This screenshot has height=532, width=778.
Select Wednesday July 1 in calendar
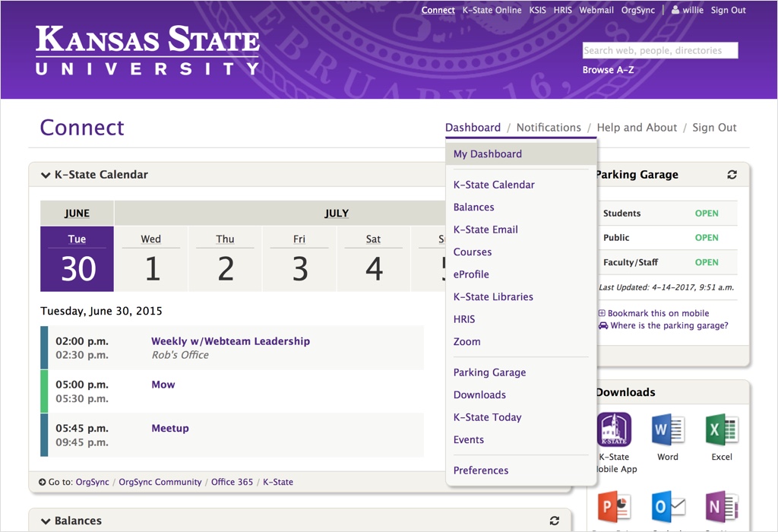point(151,259)
